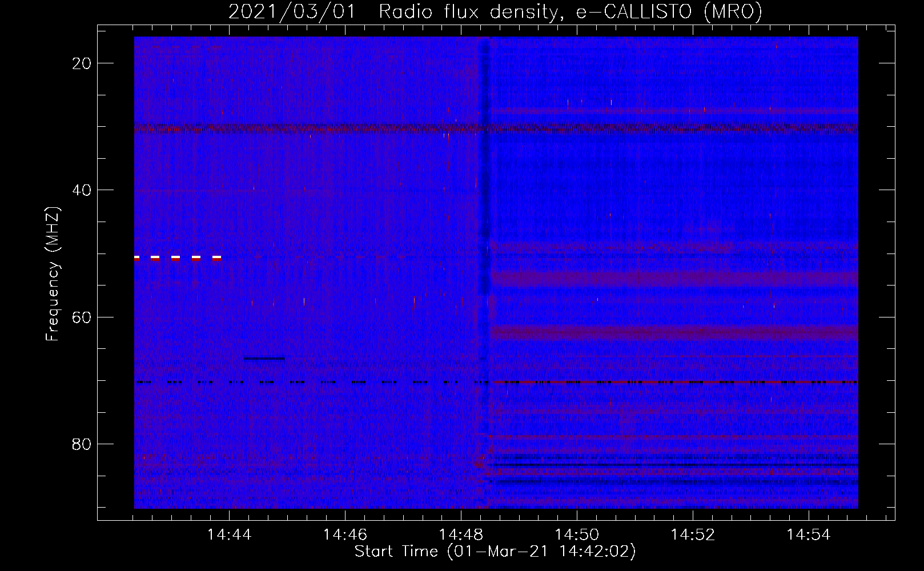This screenshot has width=924, height=571.
Task: Click the 14:48 time tick label
Action: [461, 535]
